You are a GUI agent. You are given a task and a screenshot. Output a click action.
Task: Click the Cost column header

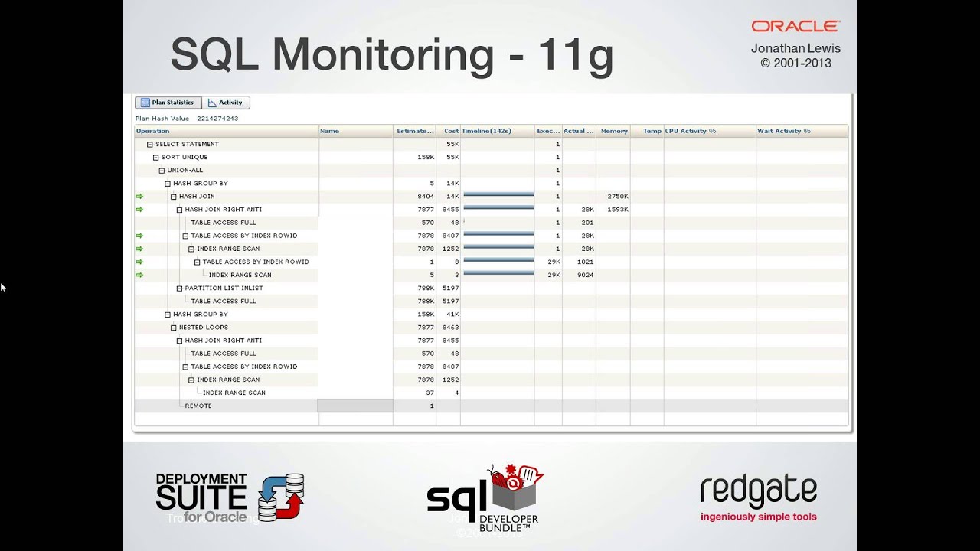[x=449, y=131]
